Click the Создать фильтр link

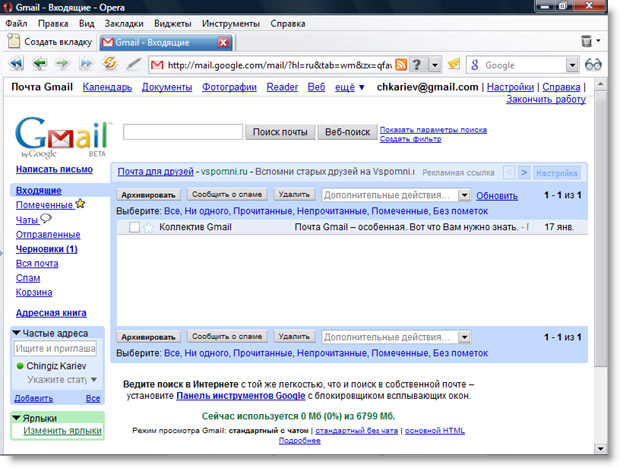(x=410, y=139)
